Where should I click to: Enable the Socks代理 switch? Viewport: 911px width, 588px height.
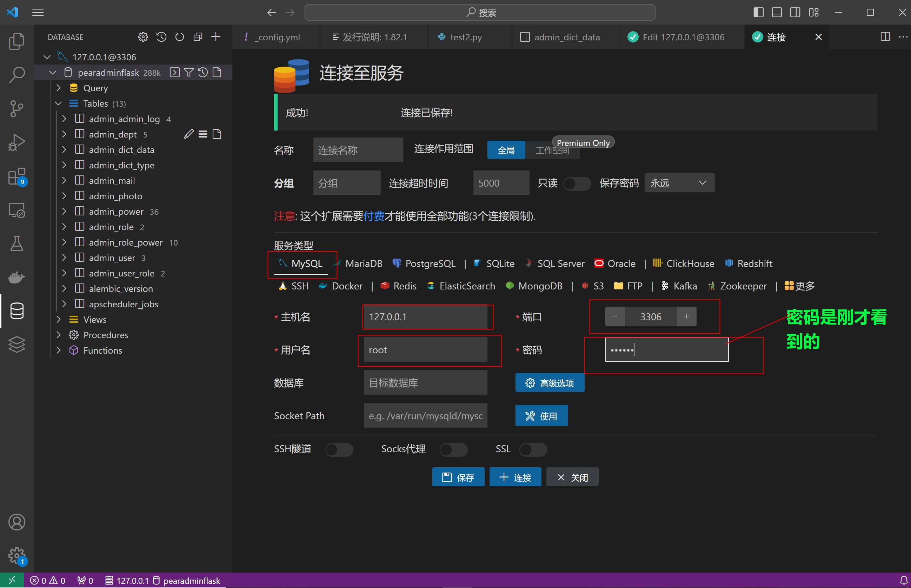(x=454, y=449)
